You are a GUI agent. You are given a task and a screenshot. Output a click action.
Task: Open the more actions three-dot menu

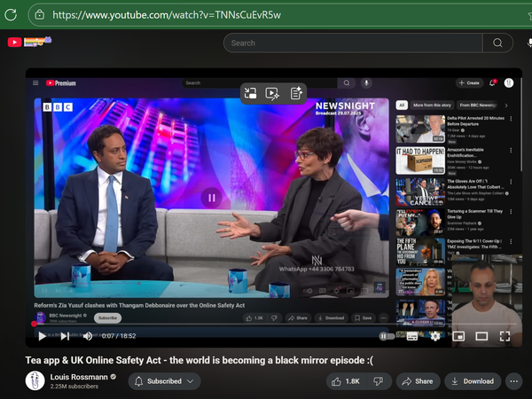pyautogui.click(x=514, y=381)
